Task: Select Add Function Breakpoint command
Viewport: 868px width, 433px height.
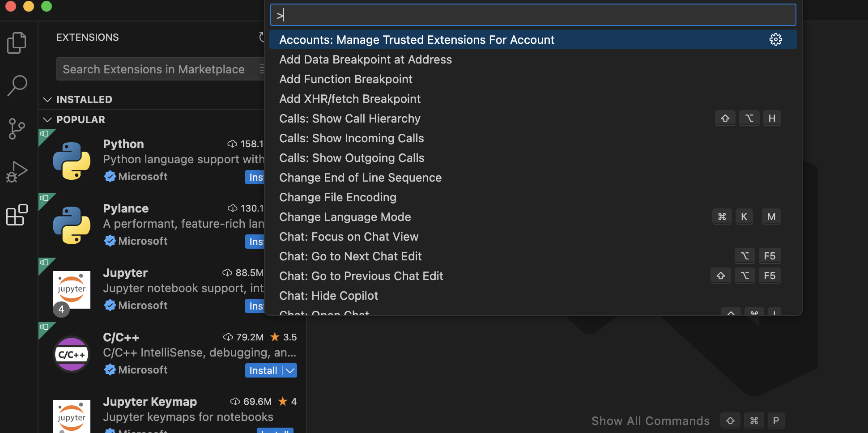Action: 533,79
